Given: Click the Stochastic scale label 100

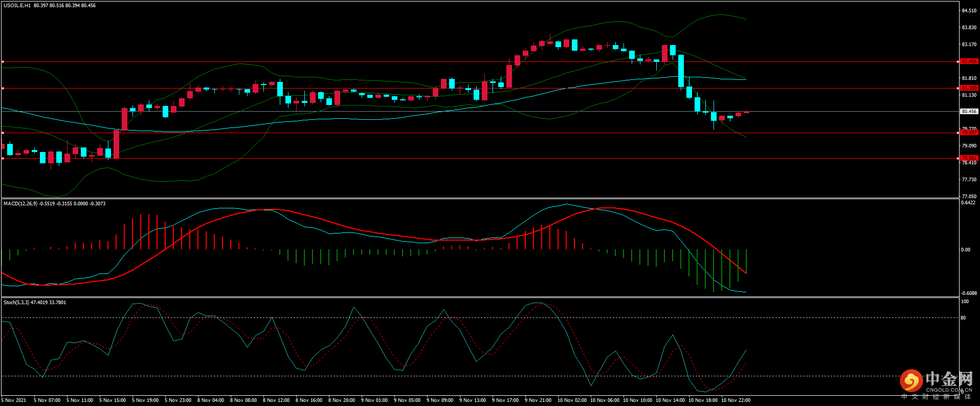Looking at the screenshot, I should coord(965,302).
